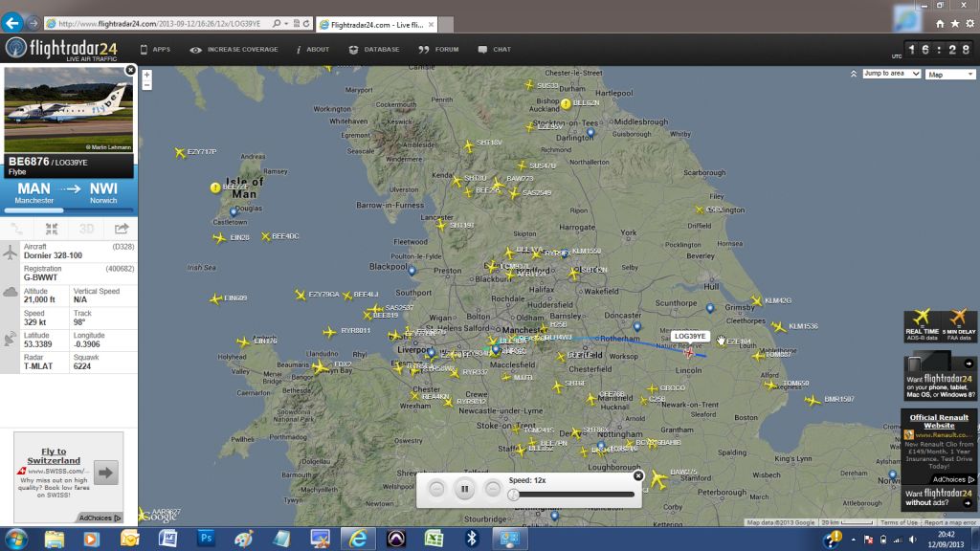
Task: Open browser Home icon
Action: click(x=940, y=24)
